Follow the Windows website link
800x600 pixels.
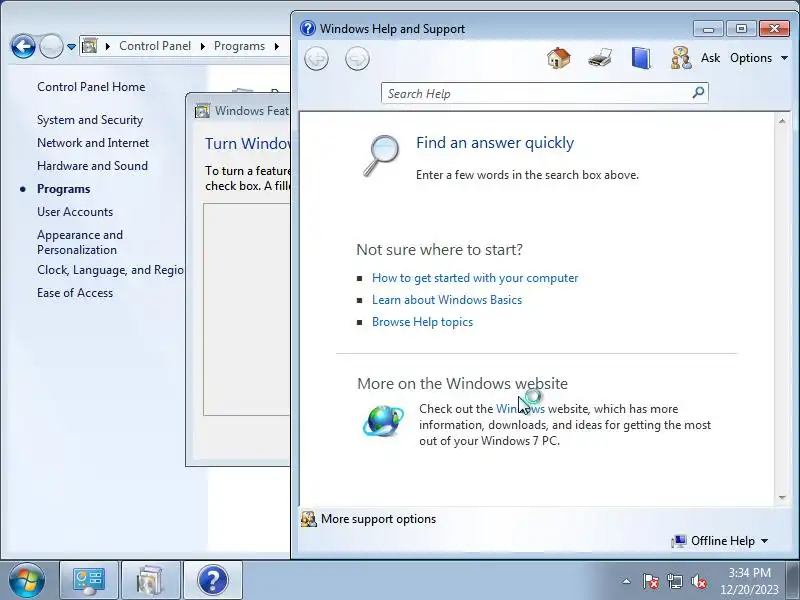520,409
